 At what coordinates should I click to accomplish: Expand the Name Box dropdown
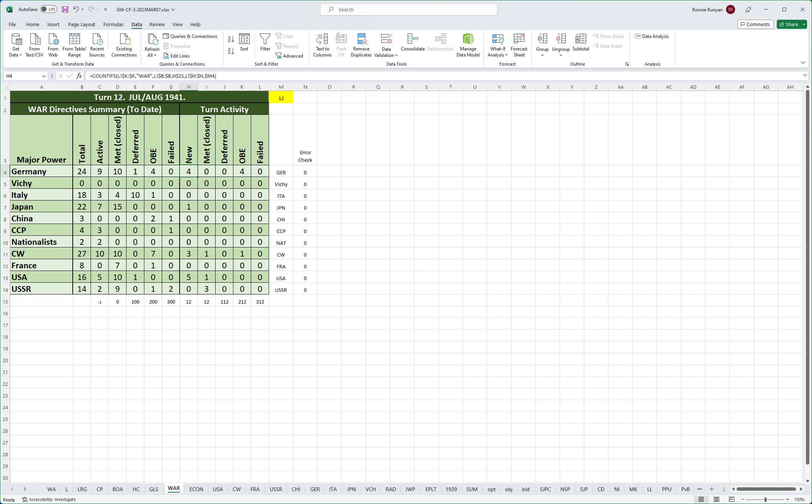44,76
